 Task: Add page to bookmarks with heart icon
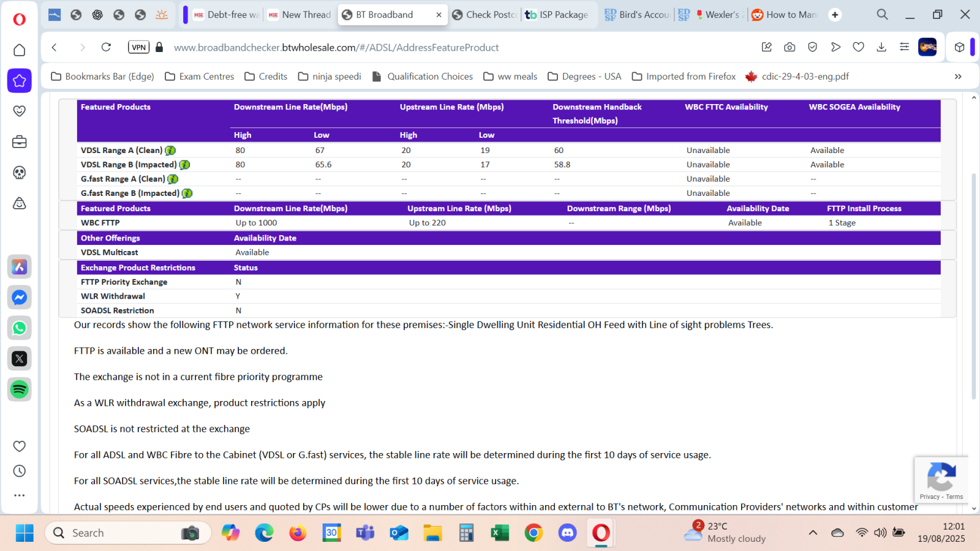click(x=859, y=47)
